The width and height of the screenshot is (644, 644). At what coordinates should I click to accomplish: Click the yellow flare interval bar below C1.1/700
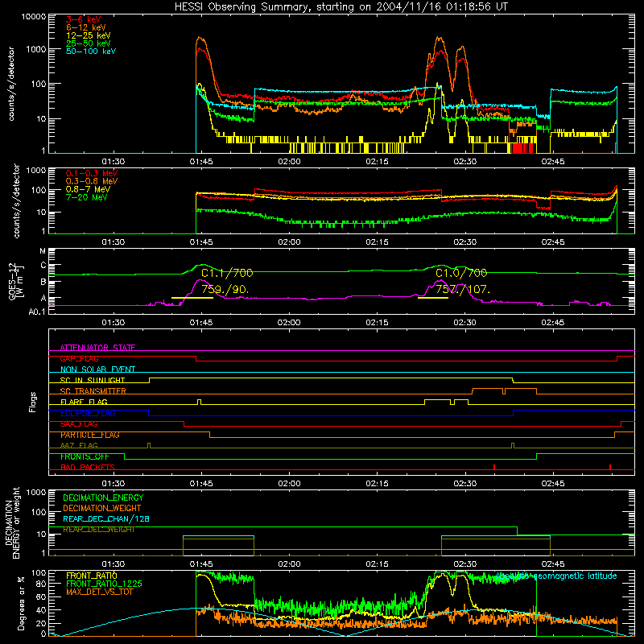[x=192, y=298]
